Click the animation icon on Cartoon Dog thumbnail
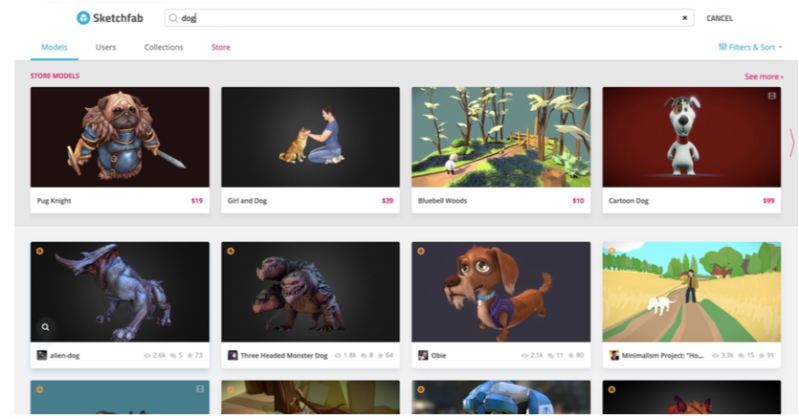799x419 pixels. [x=771, y=96]
